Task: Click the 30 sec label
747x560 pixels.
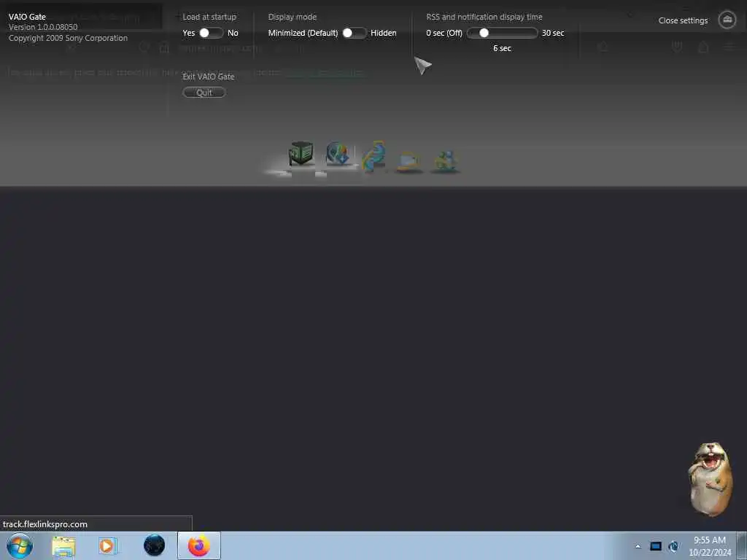Action: click(x=553, y=33)
